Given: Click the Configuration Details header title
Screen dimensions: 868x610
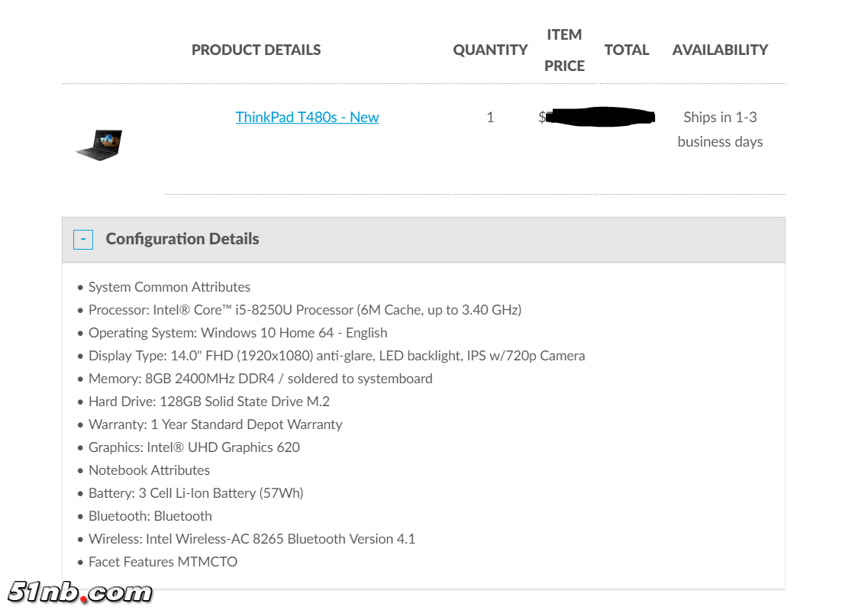Looking at the screenshot, I should (x=182, y=239).
